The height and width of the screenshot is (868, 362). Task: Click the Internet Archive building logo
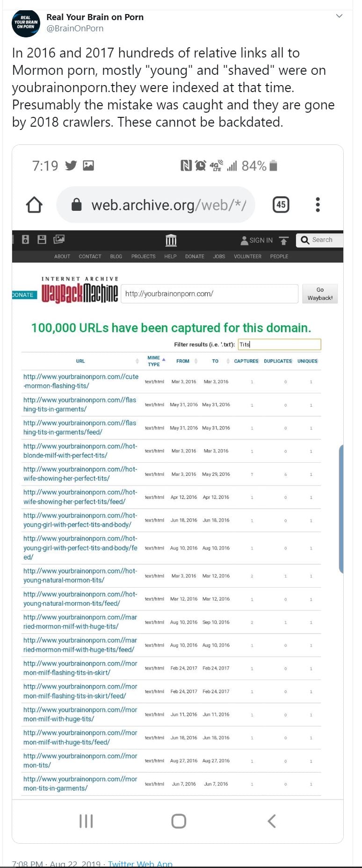click(171, 240)
